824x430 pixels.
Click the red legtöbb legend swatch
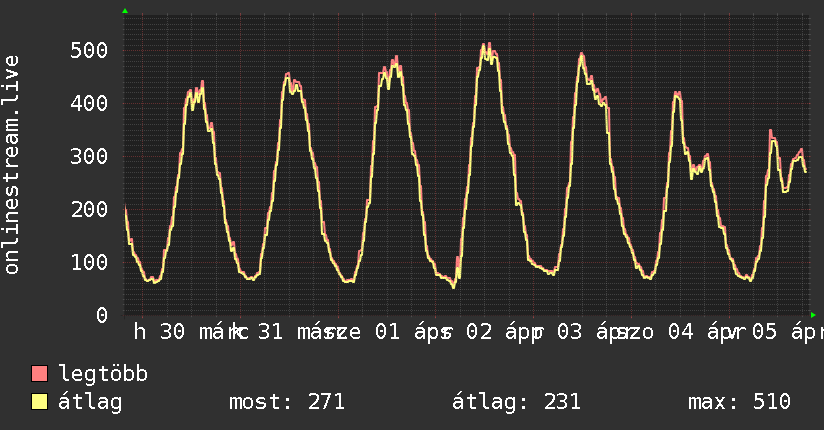40,375
